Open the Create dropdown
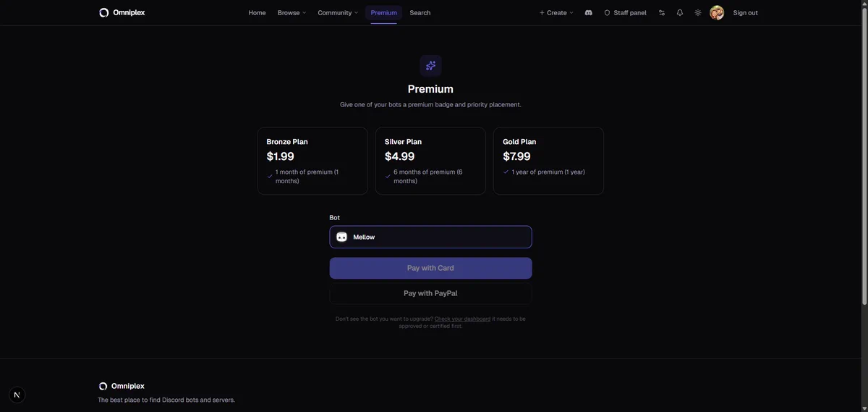 pyautogui.click(x=556, y=12)
